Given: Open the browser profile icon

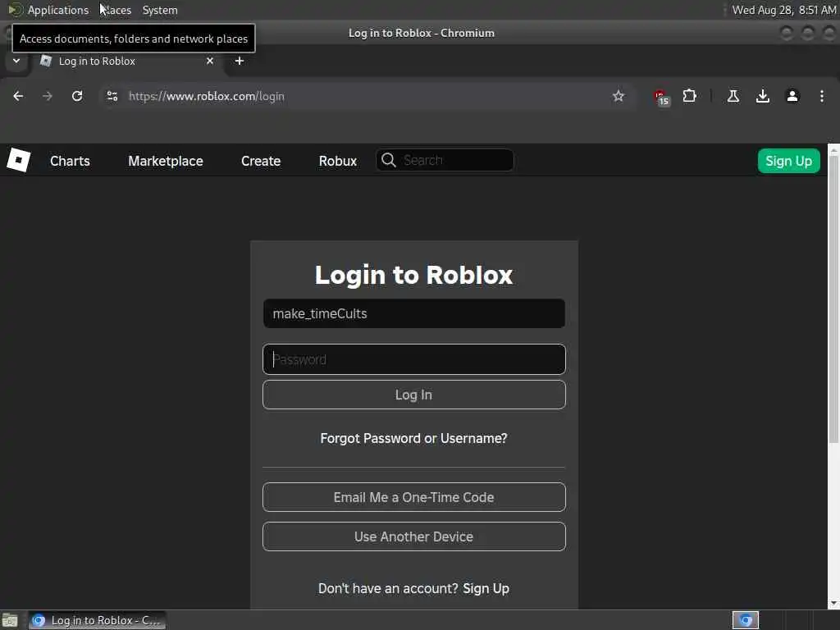Looking at the screenshot, I should tap(792, 96).
